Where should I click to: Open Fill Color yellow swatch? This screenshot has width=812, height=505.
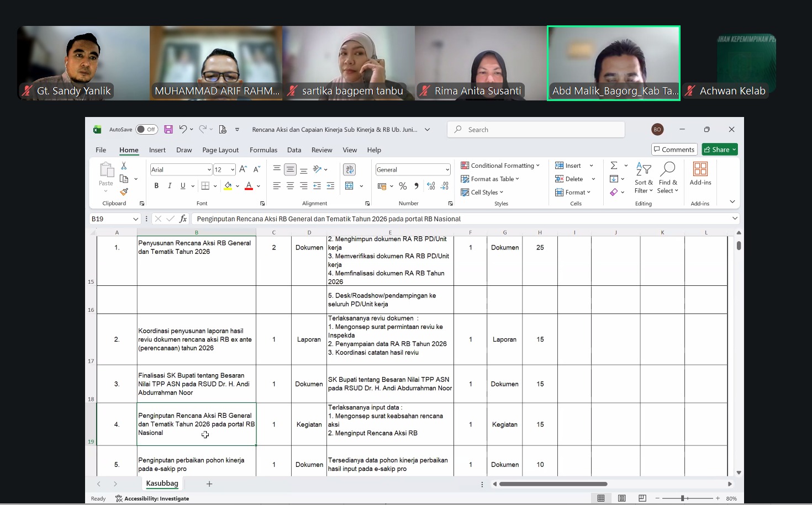coord(228,186)
